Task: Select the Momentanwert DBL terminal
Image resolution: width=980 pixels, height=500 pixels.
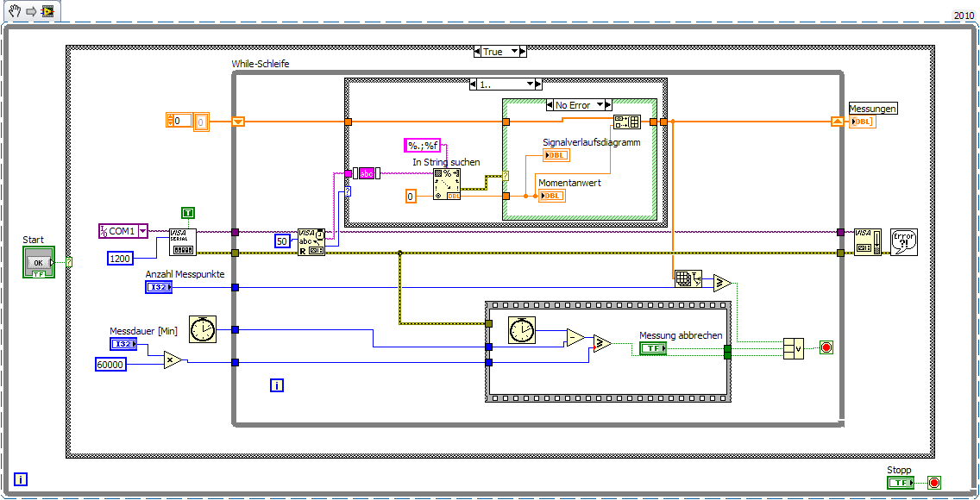Action: coord(552,196)
